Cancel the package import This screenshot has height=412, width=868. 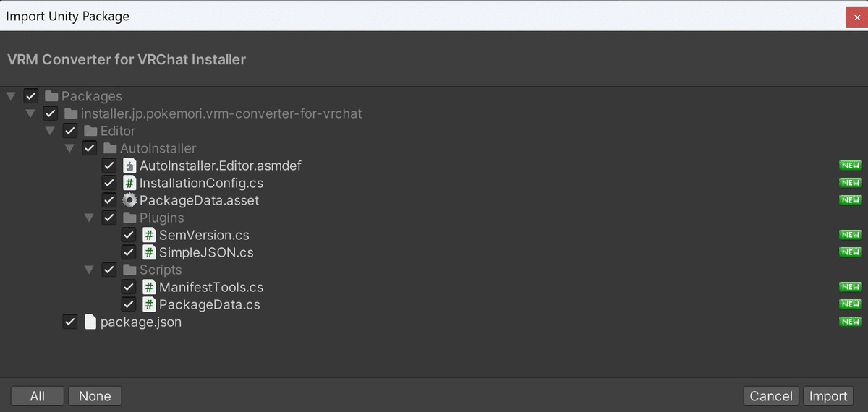point(770,396)
